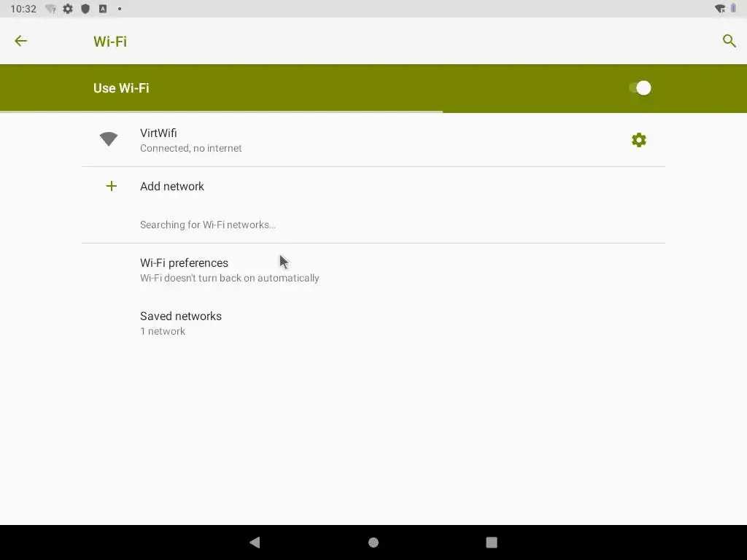Click the Wi-Fi page title

(x=110, y=42)
